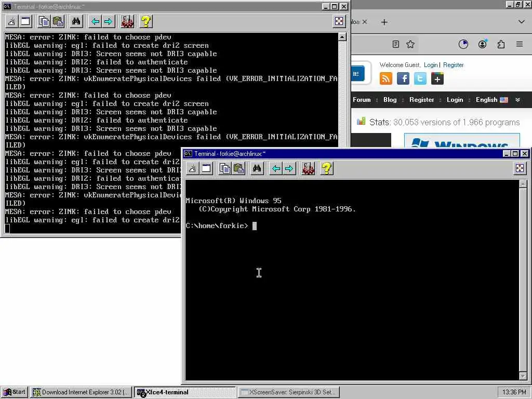Open a new browser tab with plus
The image size is (532, 399).
384,22
